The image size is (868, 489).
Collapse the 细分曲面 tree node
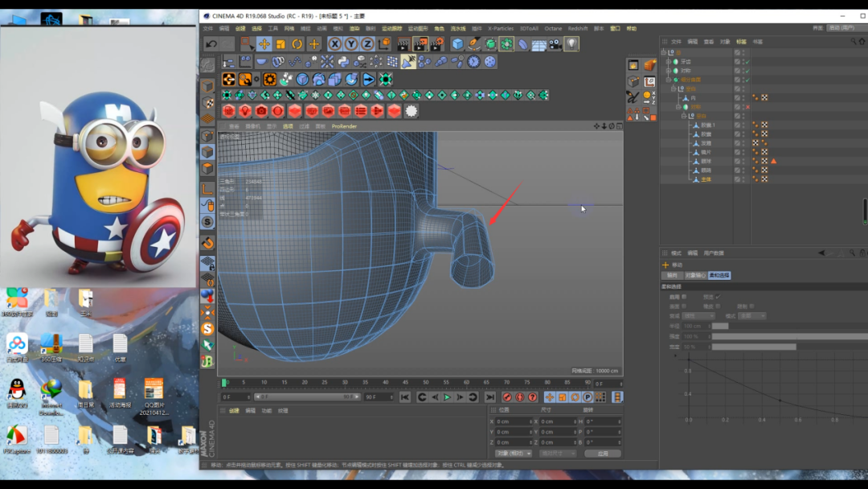(x=669, y=80)
